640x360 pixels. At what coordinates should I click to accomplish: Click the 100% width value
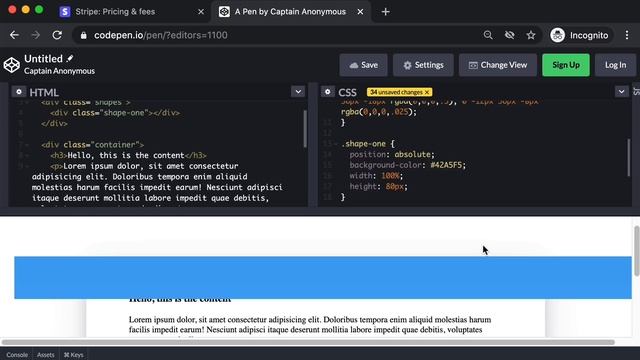click(390, 176)
